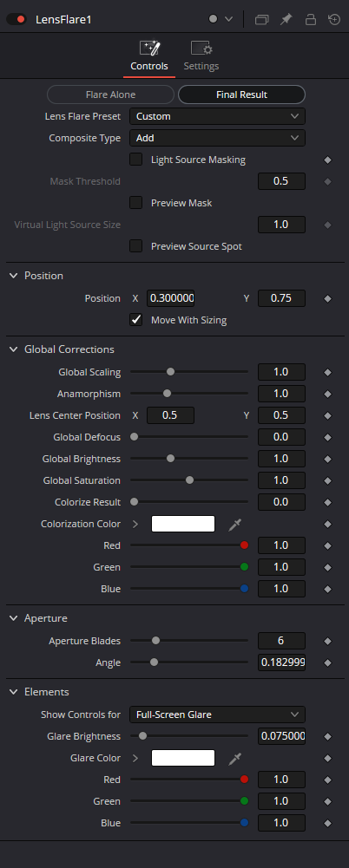Image resolution: width=349 pixels, height=868 pixels.
Task: Enable the Light Source Masking checkbox
Action: 135,160
